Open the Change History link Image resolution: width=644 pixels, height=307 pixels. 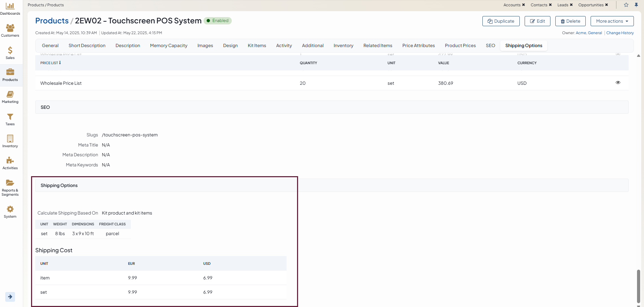[x=620, y=33]
